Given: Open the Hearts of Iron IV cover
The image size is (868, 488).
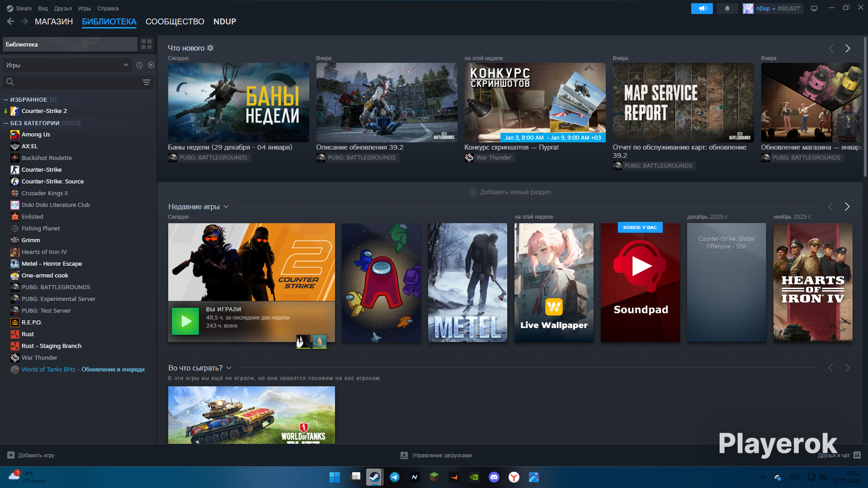Looking at the screenshot, I should pos(813,283).
